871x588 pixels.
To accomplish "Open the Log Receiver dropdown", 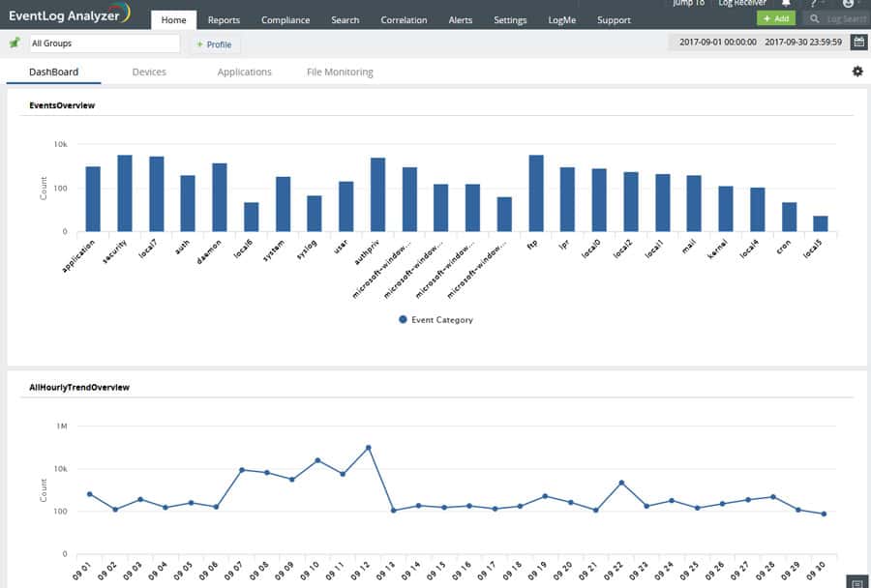I will (x=742, y=3).
